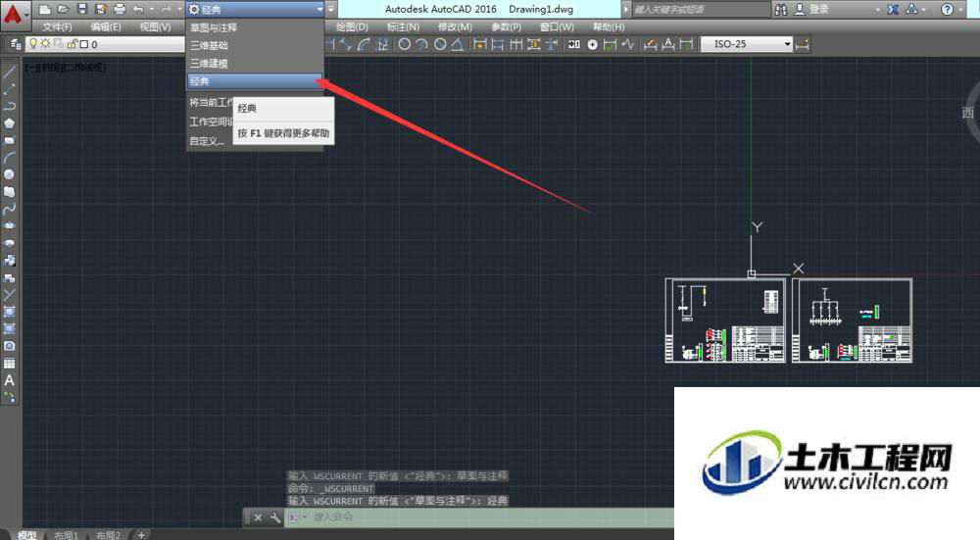The image size is (980, 540).
Task: Click the New drawing icon
Action: click(x=44, y=10)
